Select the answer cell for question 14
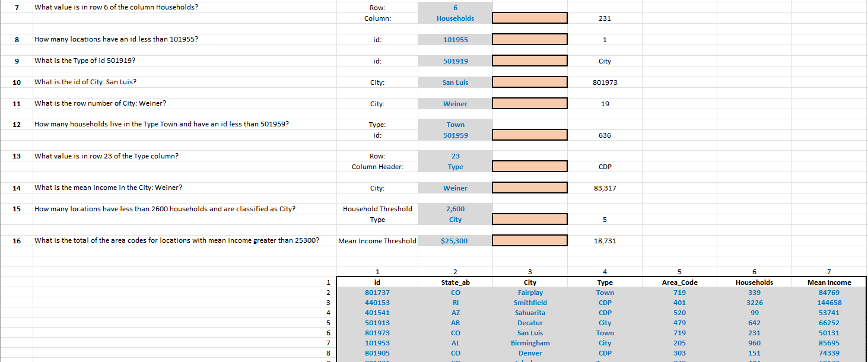This screenshot has width=868, height=362. point(529,188)
